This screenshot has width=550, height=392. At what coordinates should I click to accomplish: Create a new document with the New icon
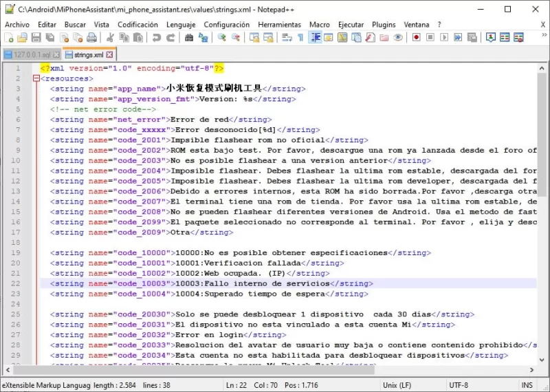click(x=9, y=37)
